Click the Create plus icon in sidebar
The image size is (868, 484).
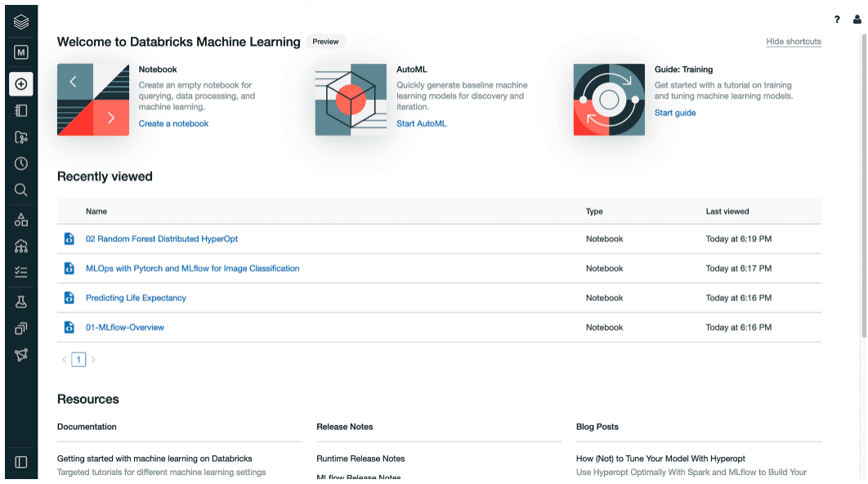click(21, 84)
